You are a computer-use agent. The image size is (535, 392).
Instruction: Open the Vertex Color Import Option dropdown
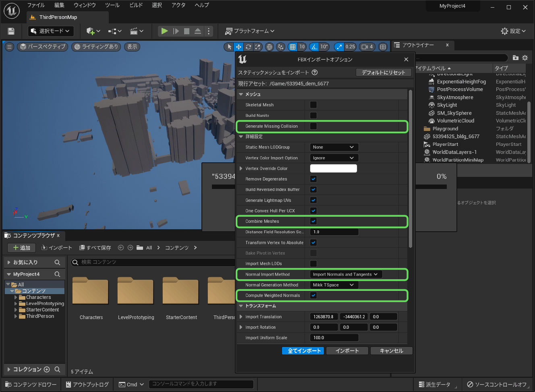pos(334,158)
